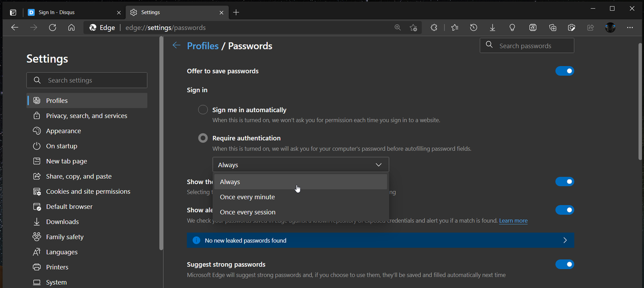Open the Collections icon
This screenshot has width=644, height=288.
[553, 27]
